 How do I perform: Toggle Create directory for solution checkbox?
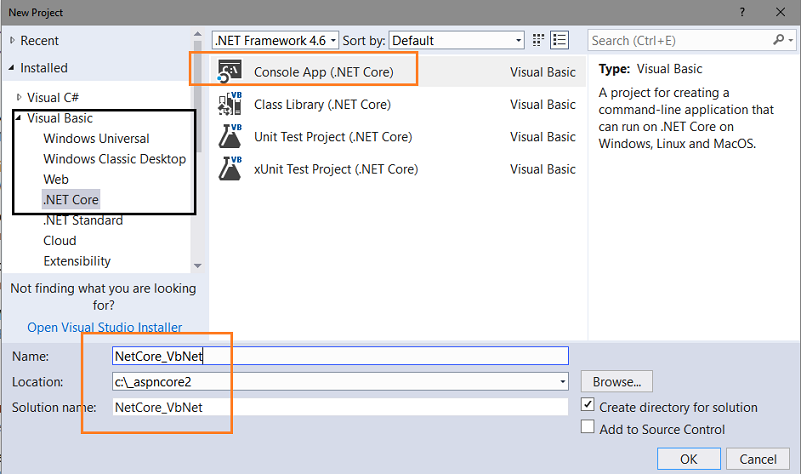587,405
